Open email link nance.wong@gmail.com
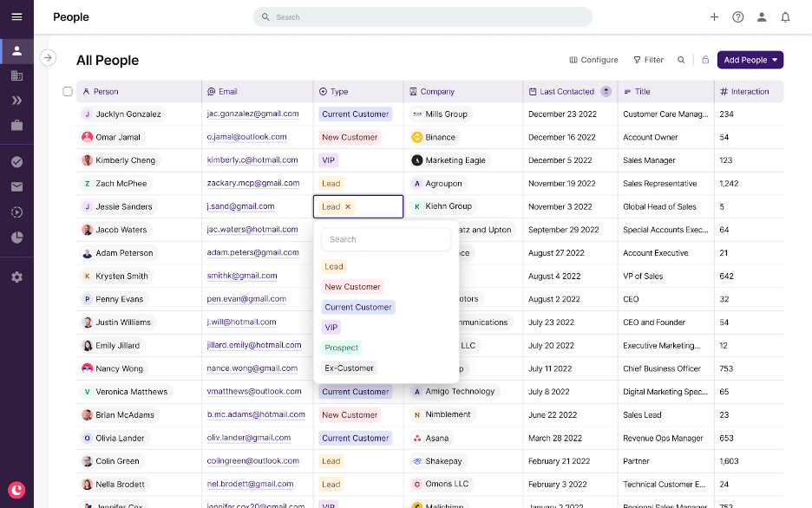 pos(252,368)
